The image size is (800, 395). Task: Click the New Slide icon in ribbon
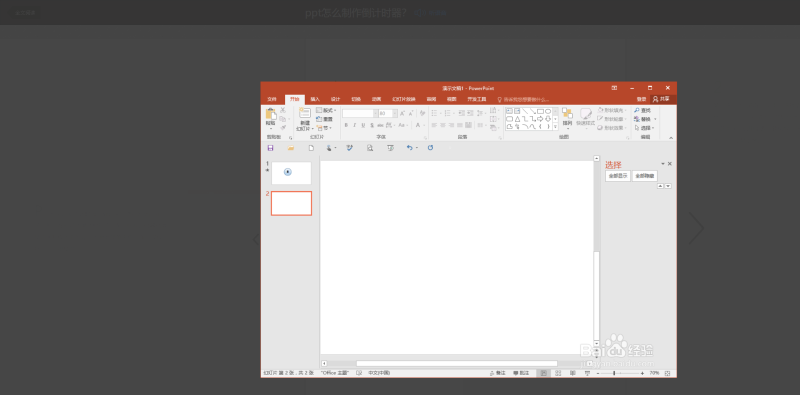click(305, 114)
